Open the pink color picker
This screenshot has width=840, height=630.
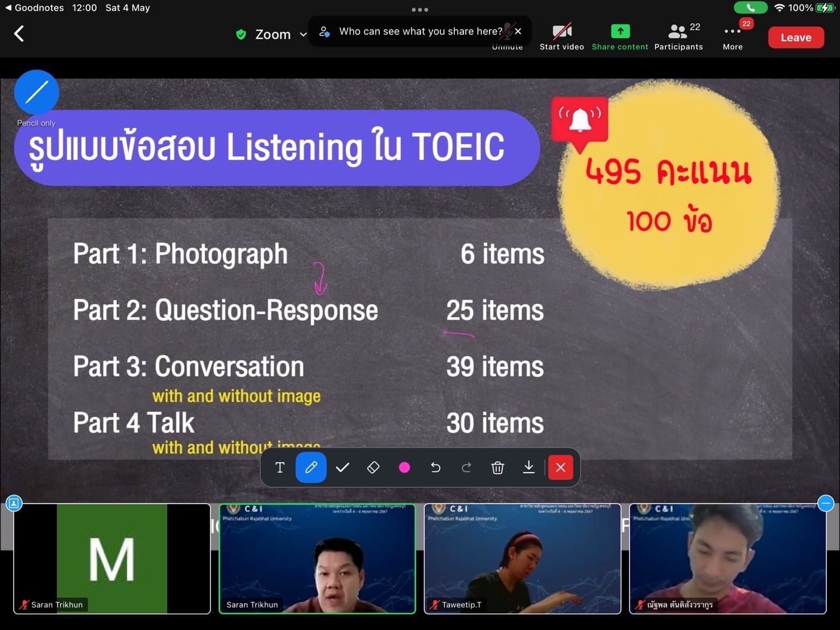coord(404,467)
